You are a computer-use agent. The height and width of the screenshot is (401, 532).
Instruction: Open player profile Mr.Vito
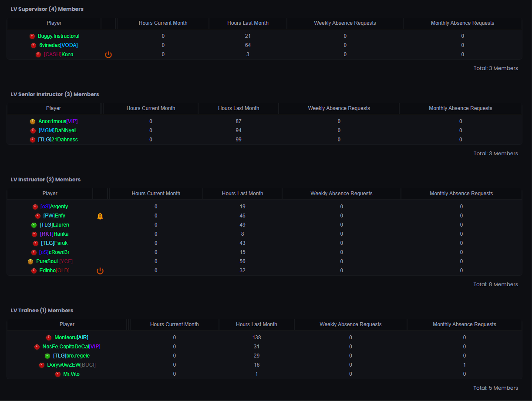(71, 374)
